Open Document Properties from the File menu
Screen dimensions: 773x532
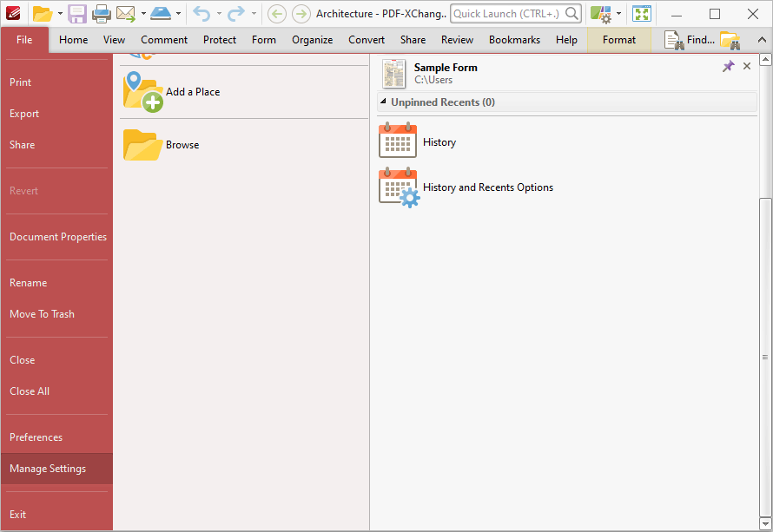(56, 237)
